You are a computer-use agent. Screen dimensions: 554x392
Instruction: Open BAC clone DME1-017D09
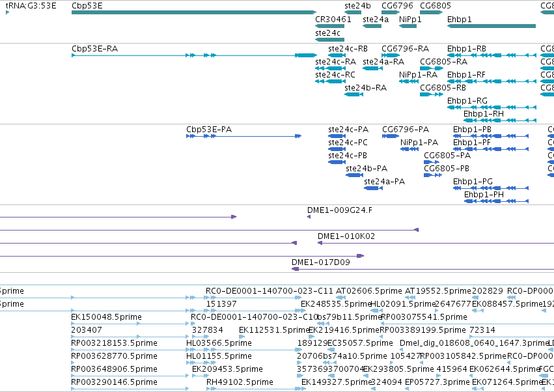422,270
